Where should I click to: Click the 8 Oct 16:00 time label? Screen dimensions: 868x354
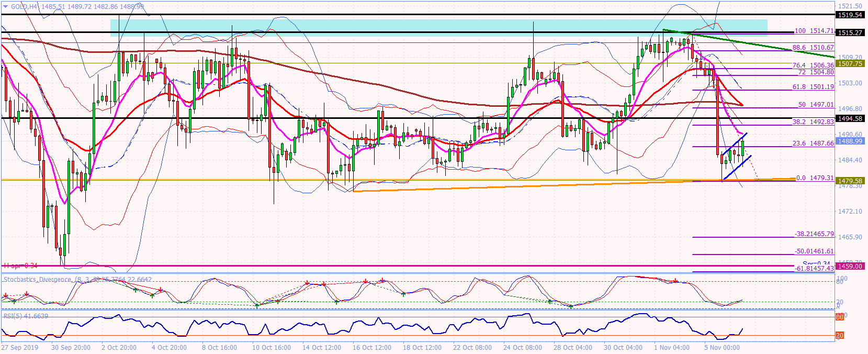click(x=219, y=348)
